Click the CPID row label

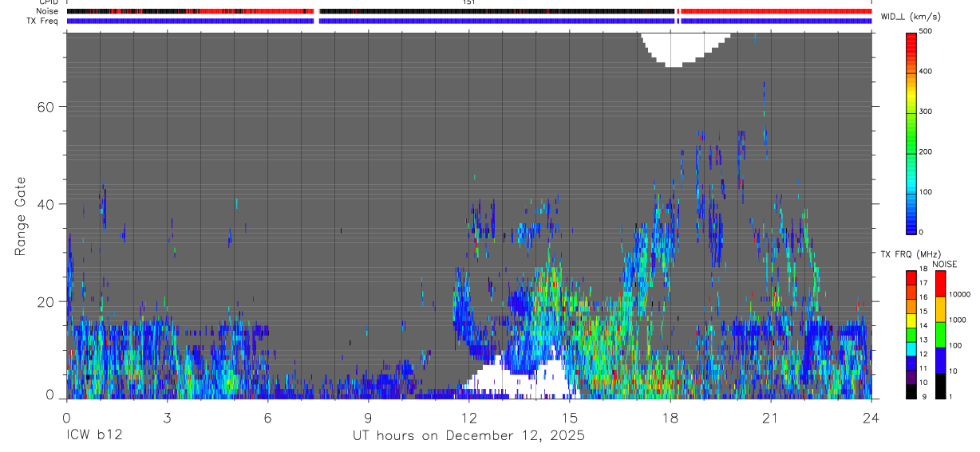coord(49,2)
